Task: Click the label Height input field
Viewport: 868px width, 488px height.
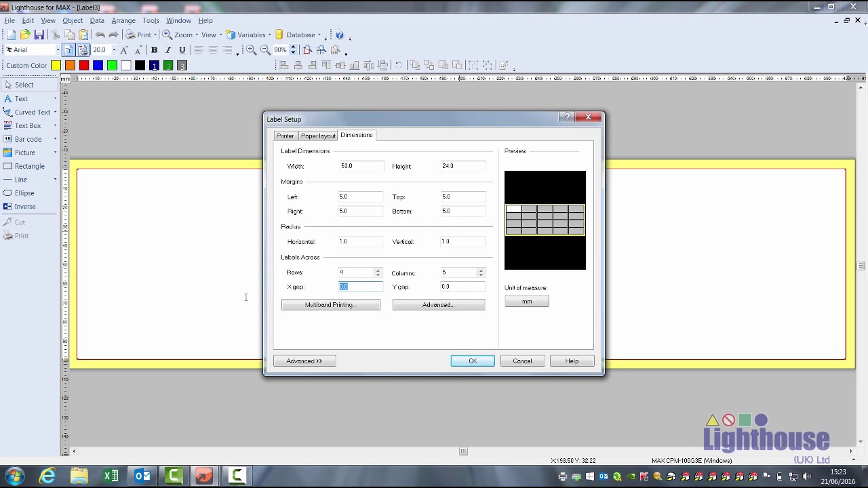Action: (463, 166)
